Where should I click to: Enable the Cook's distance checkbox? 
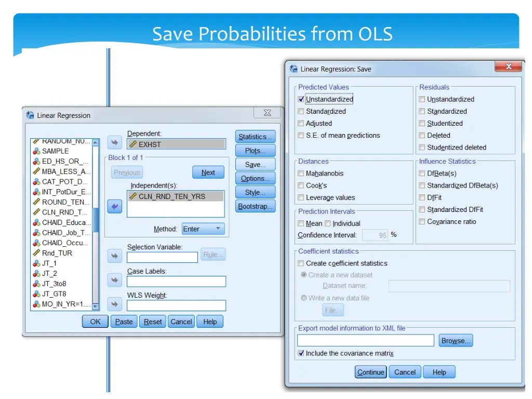tap(300, 185)
